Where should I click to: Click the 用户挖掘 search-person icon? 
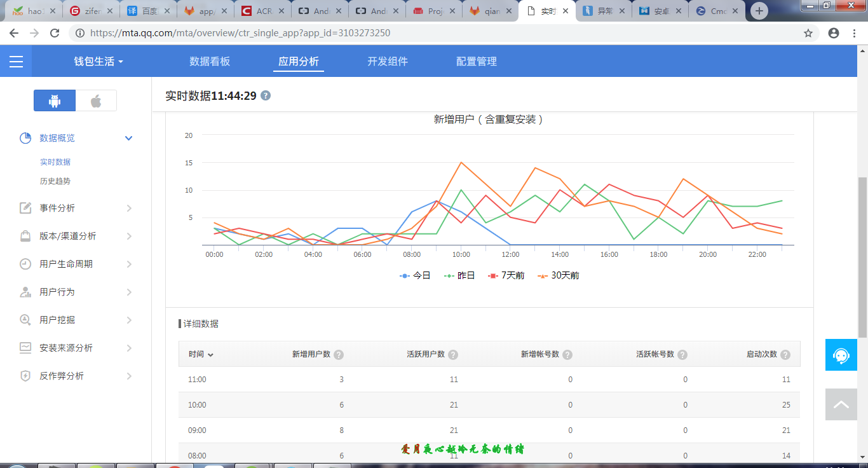click(25, 320)
